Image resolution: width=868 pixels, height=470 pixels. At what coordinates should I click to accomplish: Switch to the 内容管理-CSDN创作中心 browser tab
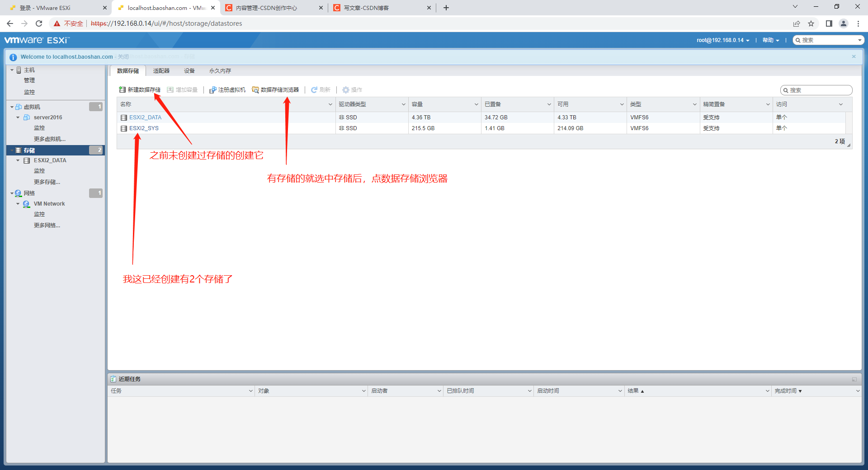pyautogui.click(x=273, y=8)
